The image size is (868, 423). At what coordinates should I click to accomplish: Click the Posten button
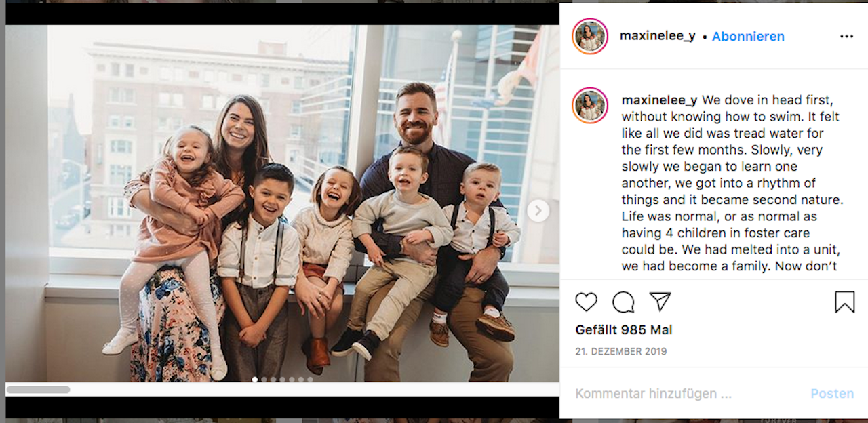(x=832, y=393)
